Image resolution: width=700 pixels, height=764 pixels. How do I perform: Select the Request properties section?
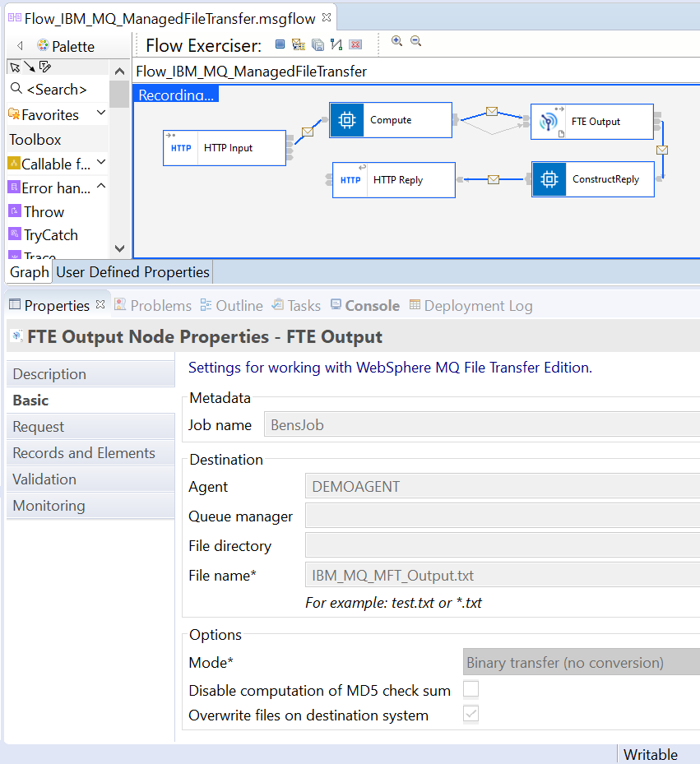click(37, 426)
